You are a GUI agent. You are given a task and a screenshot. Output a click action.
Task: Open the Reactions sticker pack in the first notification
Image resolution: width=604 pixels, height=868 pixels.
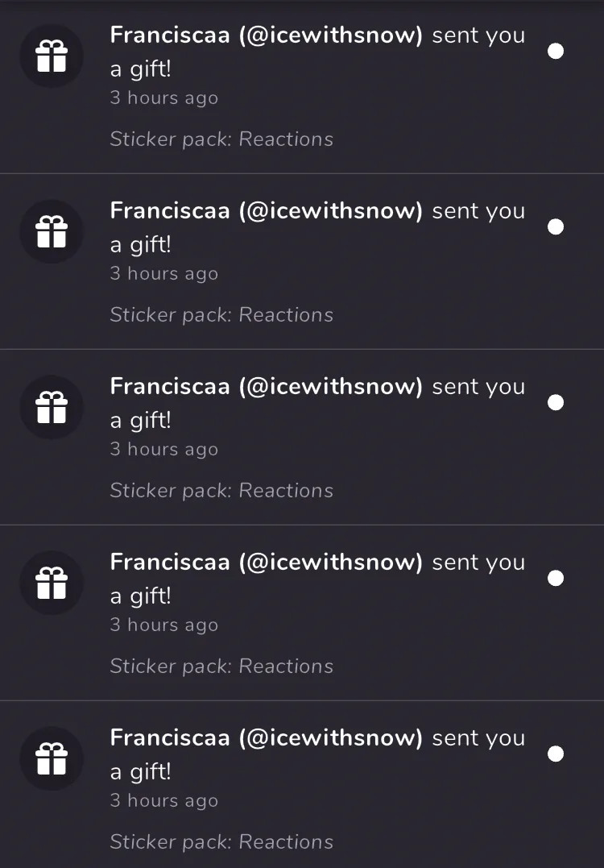coord(221,139)
